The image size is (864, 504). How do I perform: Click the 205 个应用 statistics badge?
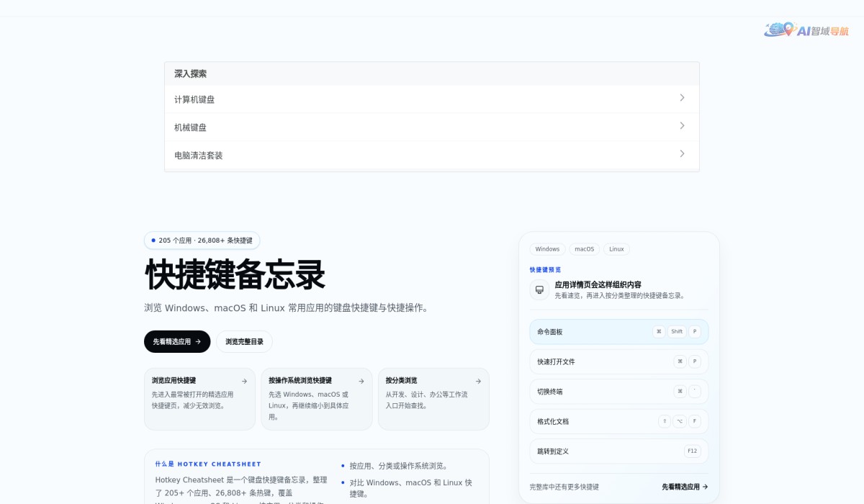(202, 240)
